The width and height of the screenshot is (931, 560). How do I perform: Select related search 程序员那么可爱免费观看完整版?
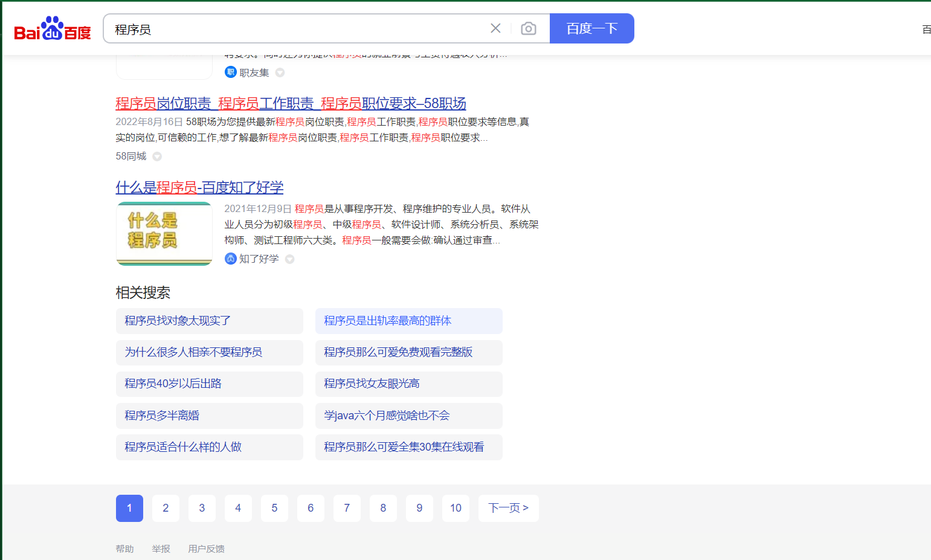409,352
